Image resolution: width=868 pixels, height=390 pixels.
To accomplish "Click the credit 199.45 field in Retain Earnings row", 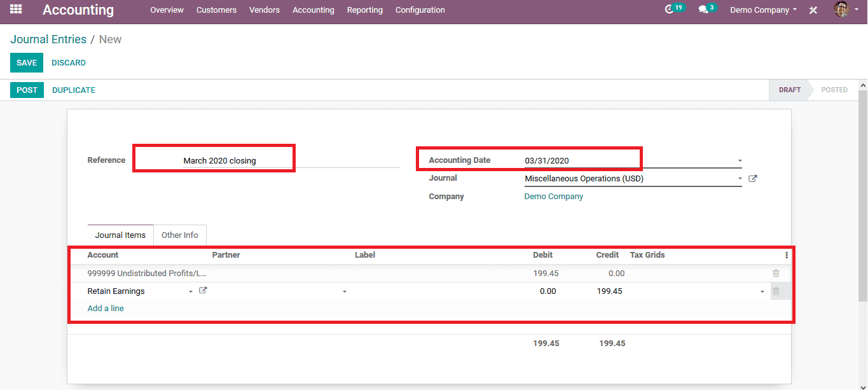I will click(x=593, y=291).
